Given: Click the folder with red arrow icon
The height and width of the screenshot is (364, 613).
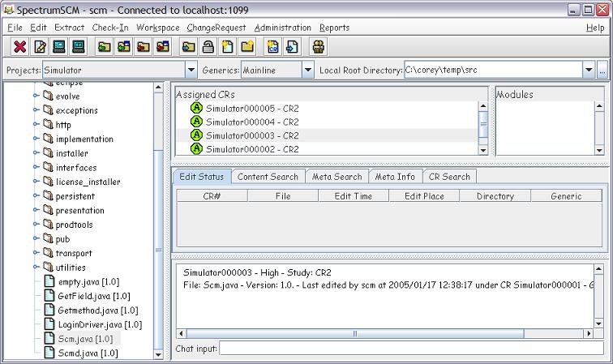Looking at the screenshot, I should (143, 47).
